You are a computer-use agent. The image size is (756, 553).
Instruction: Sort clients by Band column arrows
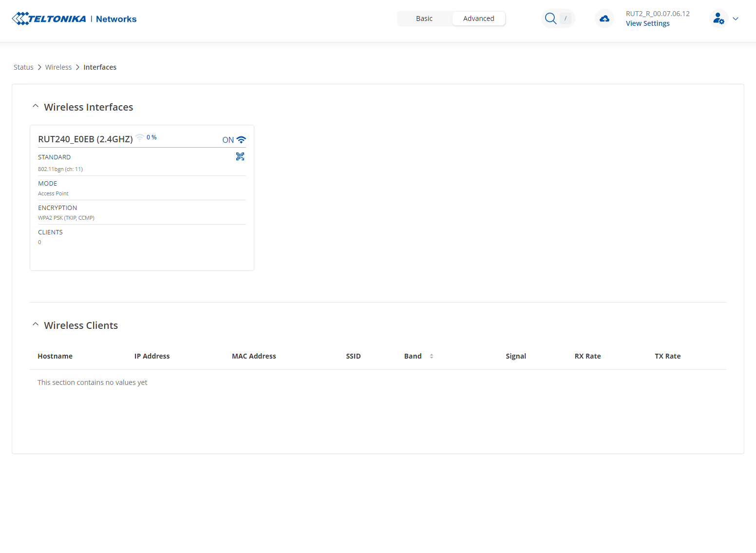[432, 356]
